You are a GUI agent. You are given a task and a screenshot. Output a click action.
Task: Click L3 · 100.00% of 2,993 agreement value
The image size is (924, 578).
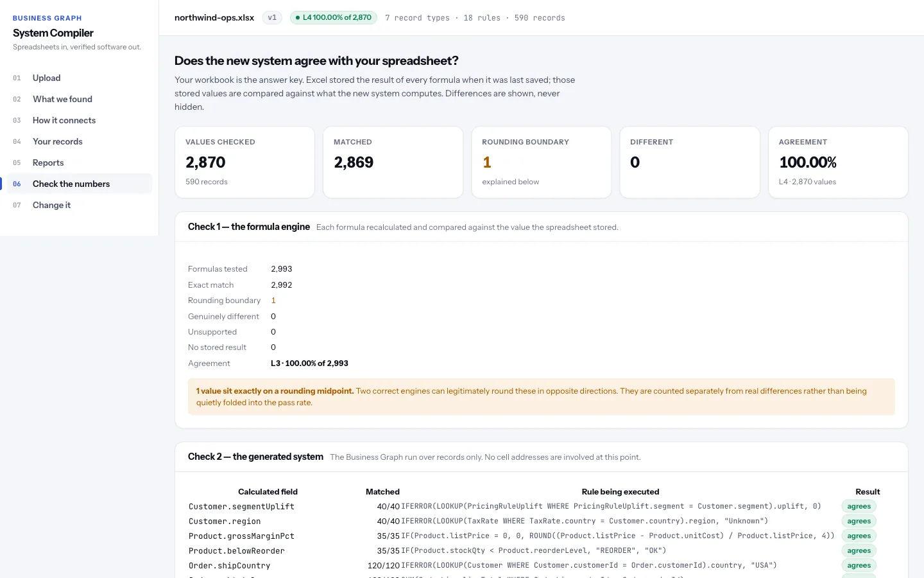[x=309, y=363]
